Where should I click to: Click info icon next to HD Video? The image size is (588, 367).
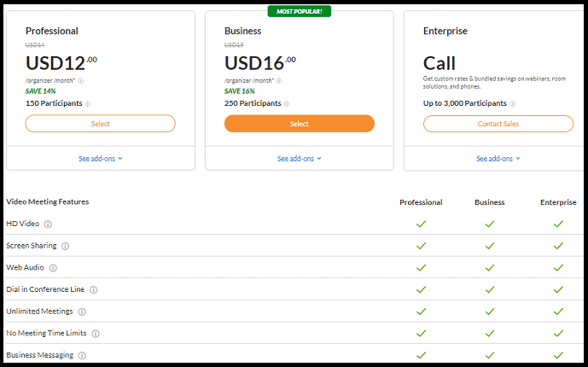click(48, 224)
